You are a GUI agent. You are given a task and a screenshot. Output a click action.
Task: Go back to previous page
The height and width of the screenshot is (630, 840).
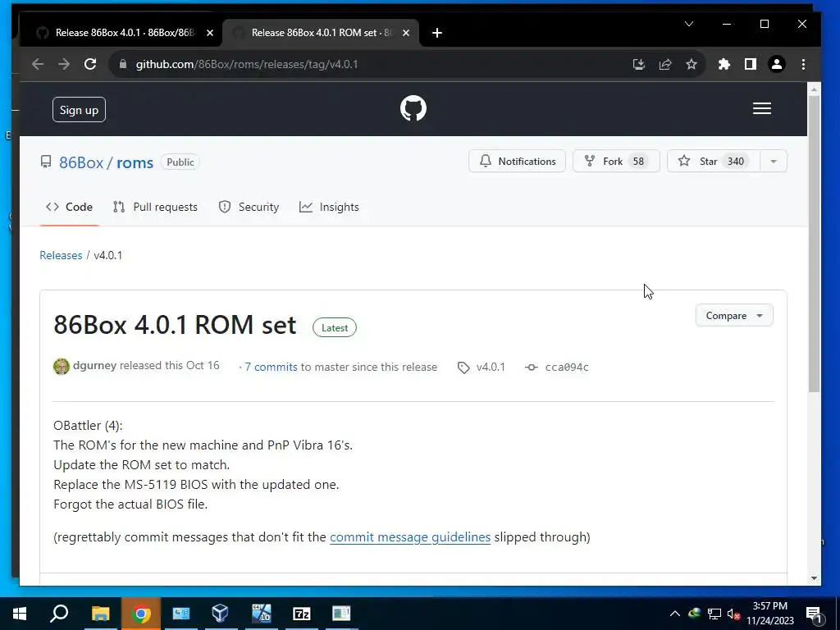coord(38,64)
